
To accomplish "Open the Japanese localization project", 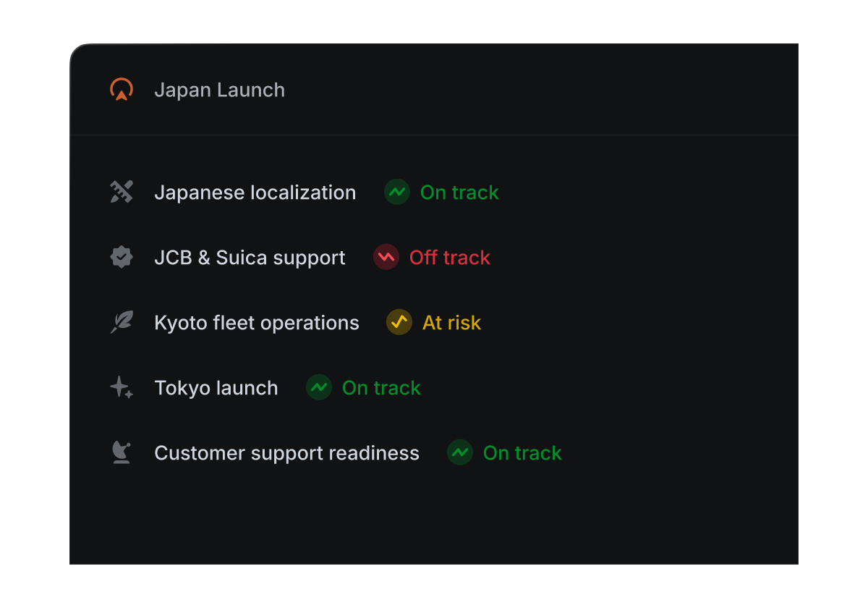I will (x=255, y=193).
